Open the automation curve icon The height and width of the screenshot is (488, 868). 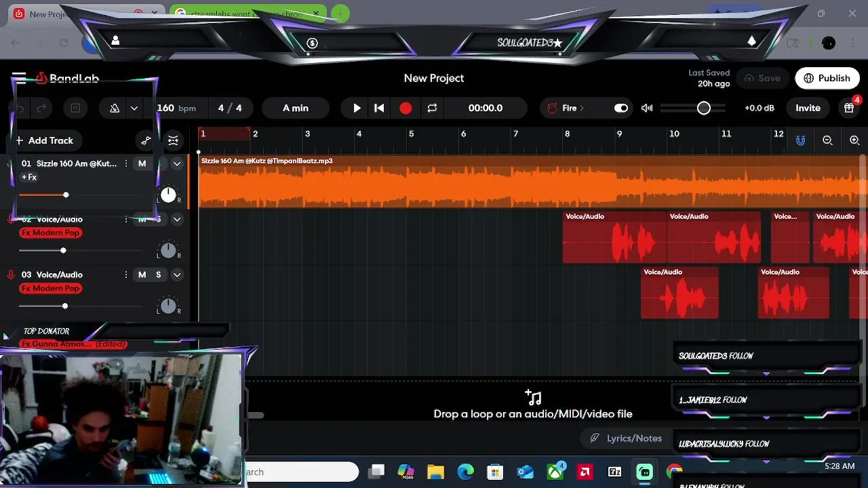146,140
